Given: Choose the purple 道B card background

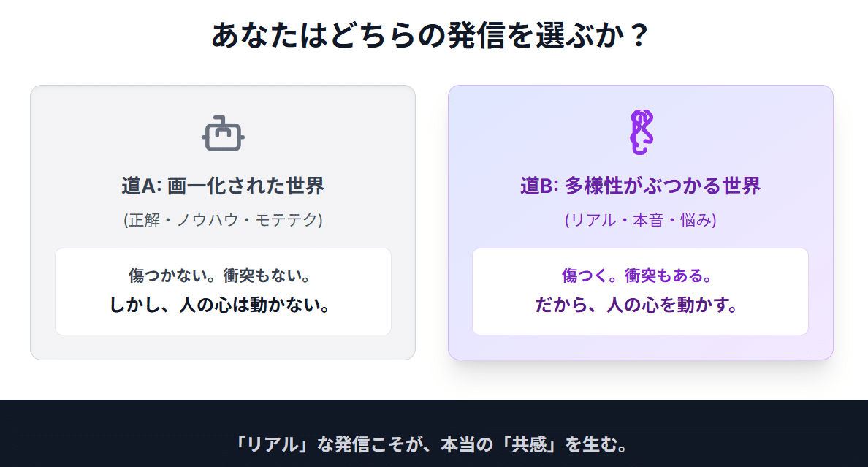Looking at the screenshot, I should 641,223.
